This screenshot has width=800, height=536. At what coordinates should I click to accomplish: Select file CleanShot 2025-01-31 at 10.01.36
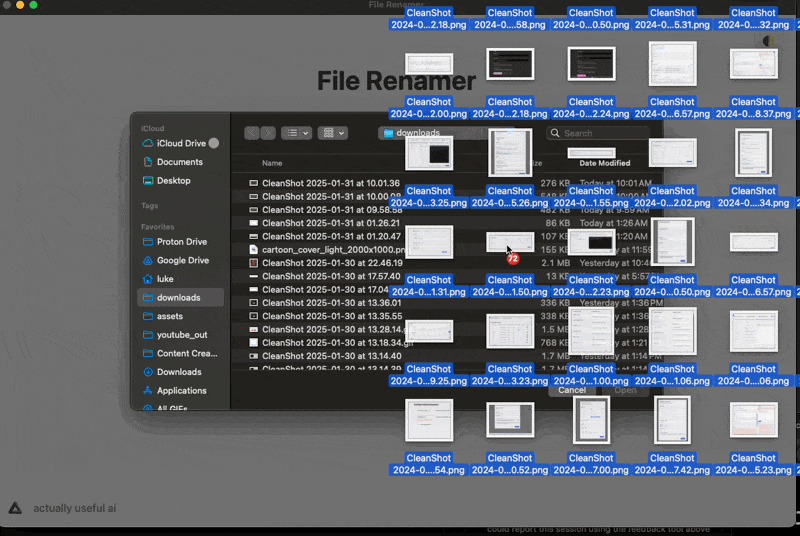point(331,183)
